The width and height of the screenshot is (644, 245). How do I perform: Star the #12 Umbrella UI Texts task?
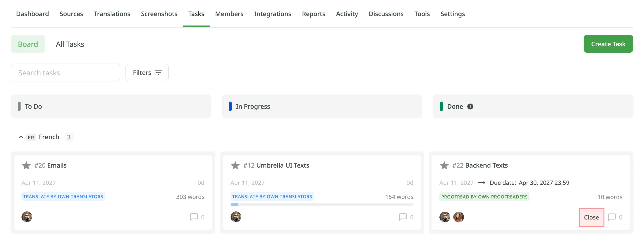pyautogui.click(x=235, y=165)
